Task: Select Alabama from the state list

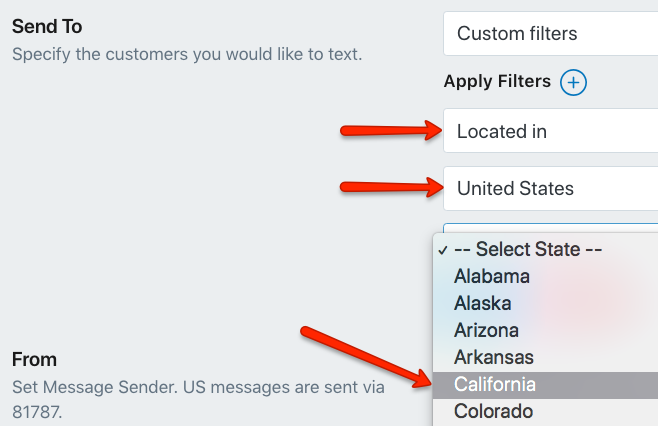Action: click(545, 277)
